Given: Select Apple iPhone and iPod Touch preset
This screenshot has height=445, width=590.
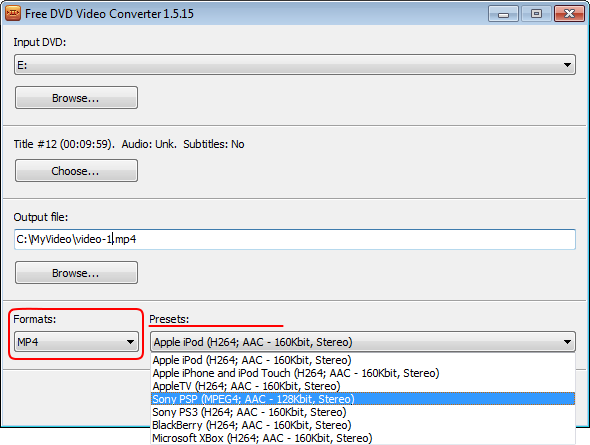Looking at the screenshot, I should click(x=363, y=373).
